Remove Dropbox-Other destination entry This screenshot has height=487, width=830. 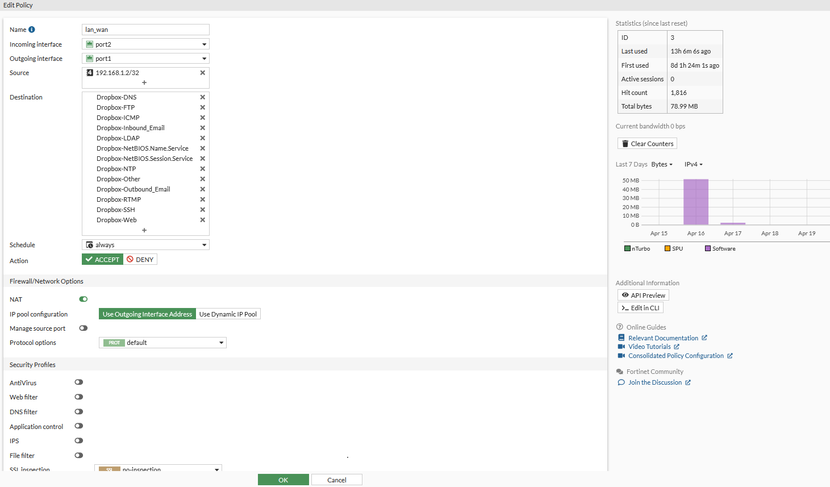point(202,179)
